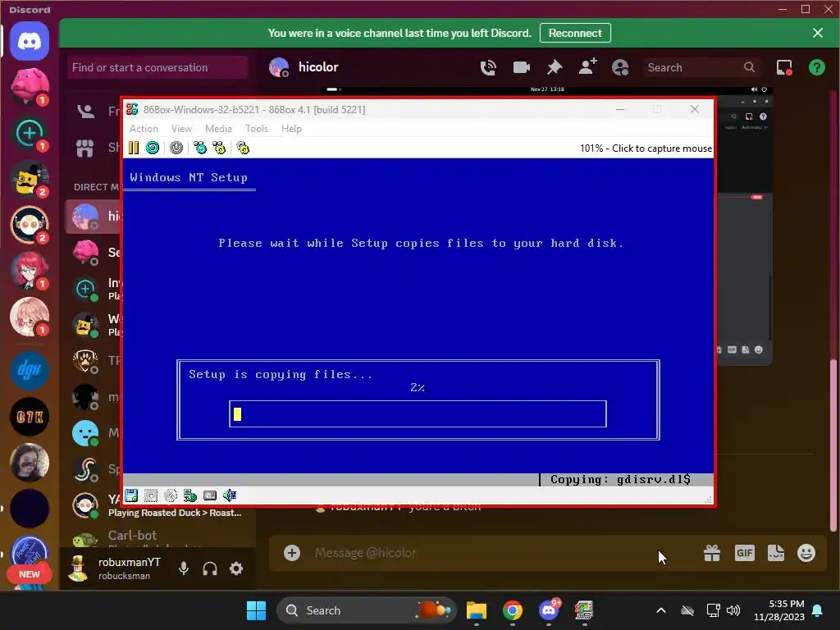The height and width of the screenshot is (630, 840).
Task: Start a voice call with hicolor
Action: [488, 67]
